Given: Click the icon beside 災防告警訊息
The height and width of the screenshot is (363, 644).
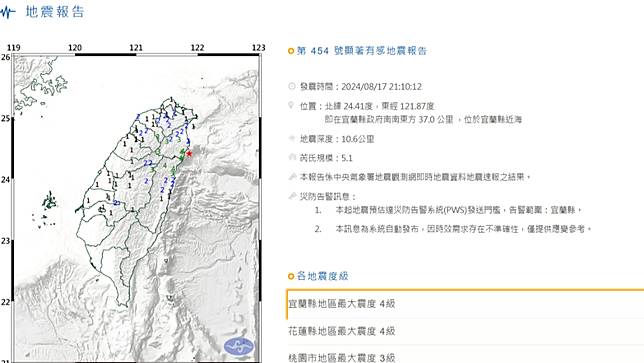Looking at the screenshot, I should tap(292, 196).
